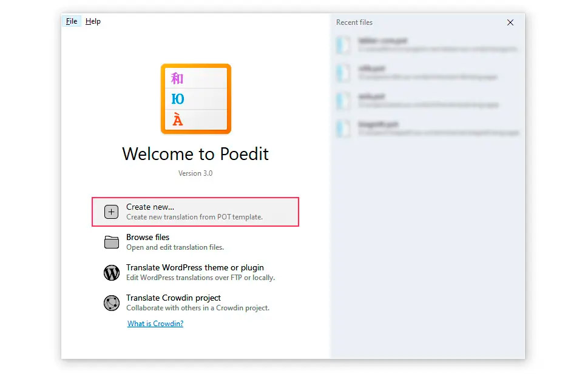Screen dimensions: 588x374
Task: Open the 'What is Crowdin?' link
Action: 155,324
